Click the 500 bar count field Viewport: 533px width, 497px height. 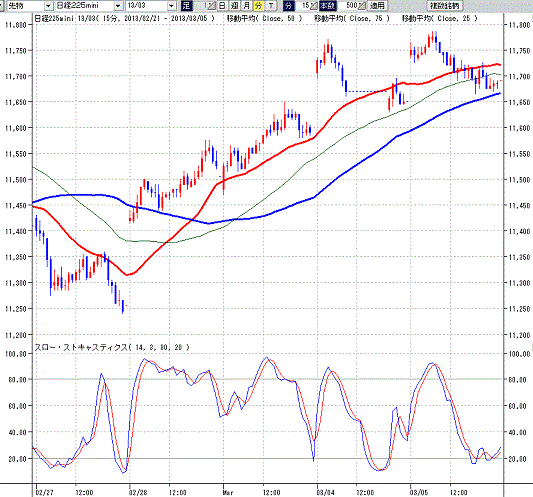point(349,5)
